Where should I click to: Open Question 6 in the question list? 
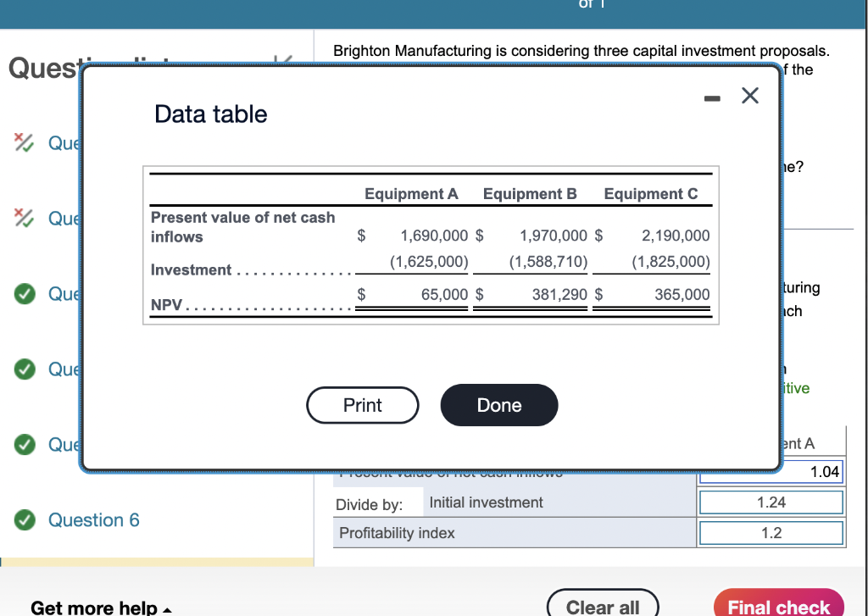(x=93, y=519)
